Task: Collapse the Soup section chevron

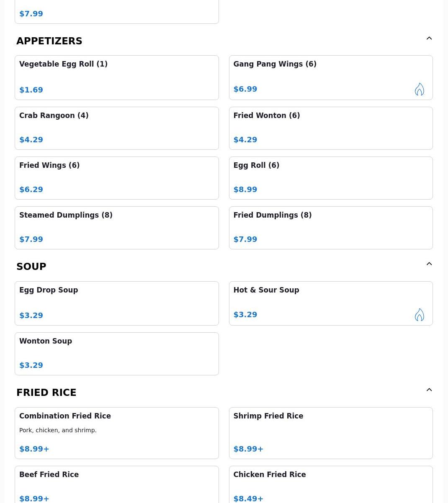Action: click(429, 264)
